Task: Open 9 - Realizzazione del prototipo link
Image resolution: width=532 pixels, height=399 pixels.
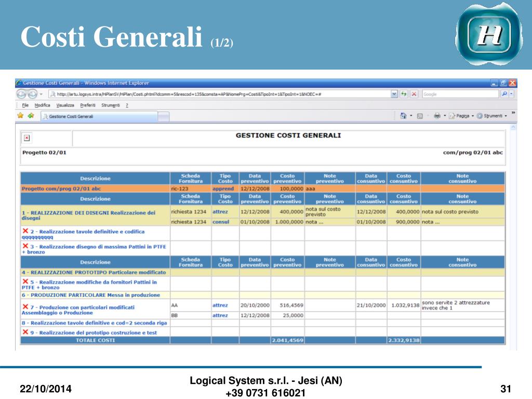Action: click(94, 333)
